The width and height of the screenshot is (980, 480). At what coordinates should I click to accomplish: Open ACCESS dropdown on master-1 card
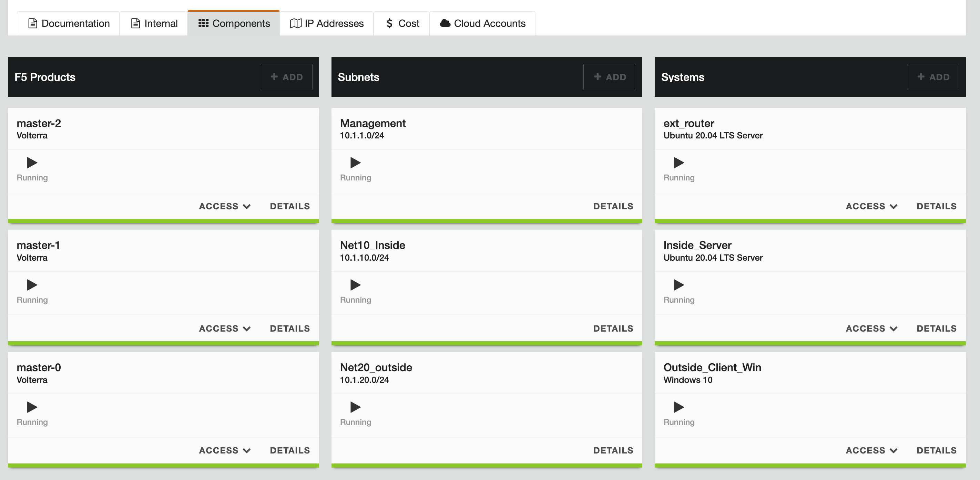pos(224,328)
